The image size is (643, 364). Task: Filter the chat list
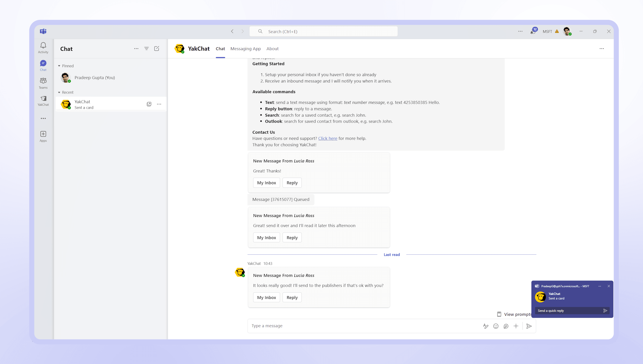click(146, 49)
